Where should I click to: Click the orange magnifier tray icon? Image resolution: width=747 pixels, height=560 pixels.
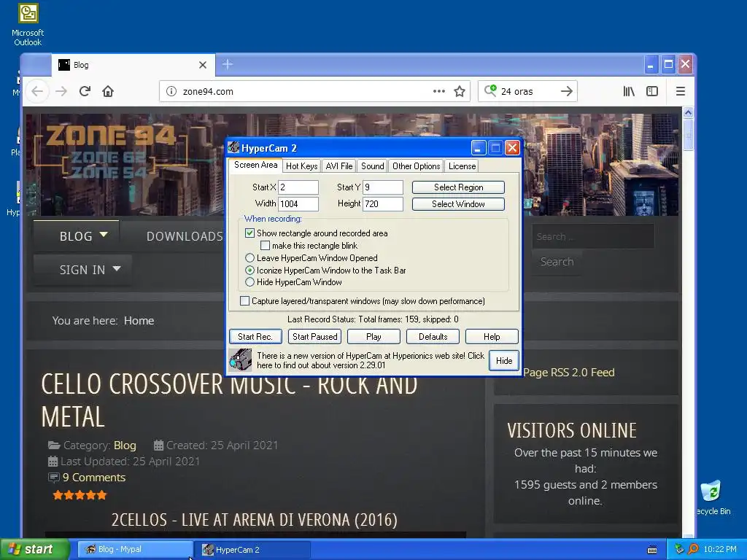click(694, 549)
